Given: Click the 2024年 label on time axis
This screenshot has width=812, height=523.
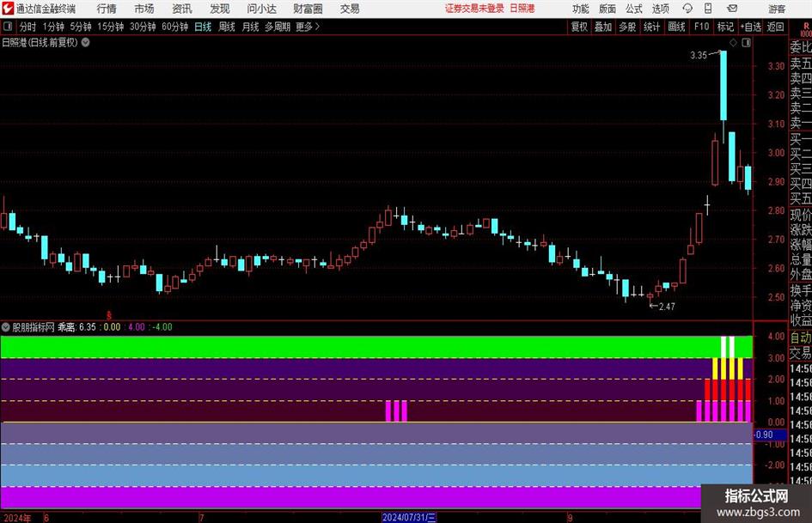Looking at the screenshot, I should [x=16, y=518].
